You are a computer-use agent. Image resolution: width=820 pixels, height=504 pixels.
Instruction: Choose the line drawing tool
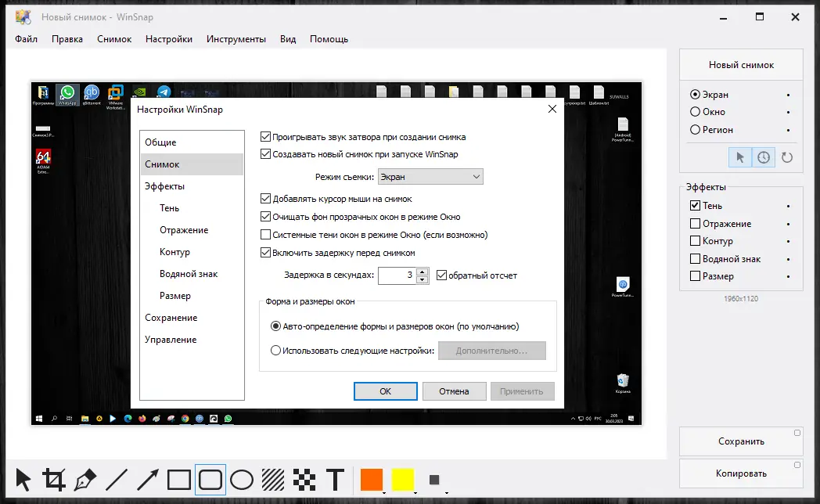tap(116, 479)
